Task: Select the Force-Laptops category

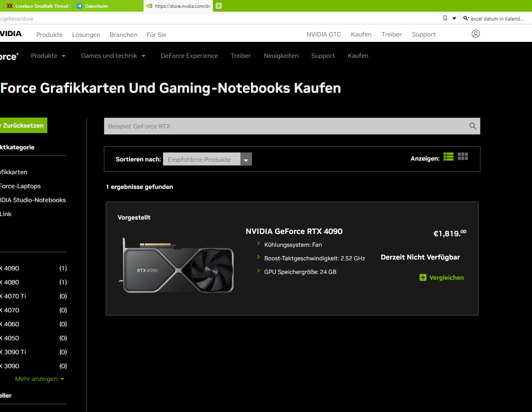Action: tap(20, 186)
